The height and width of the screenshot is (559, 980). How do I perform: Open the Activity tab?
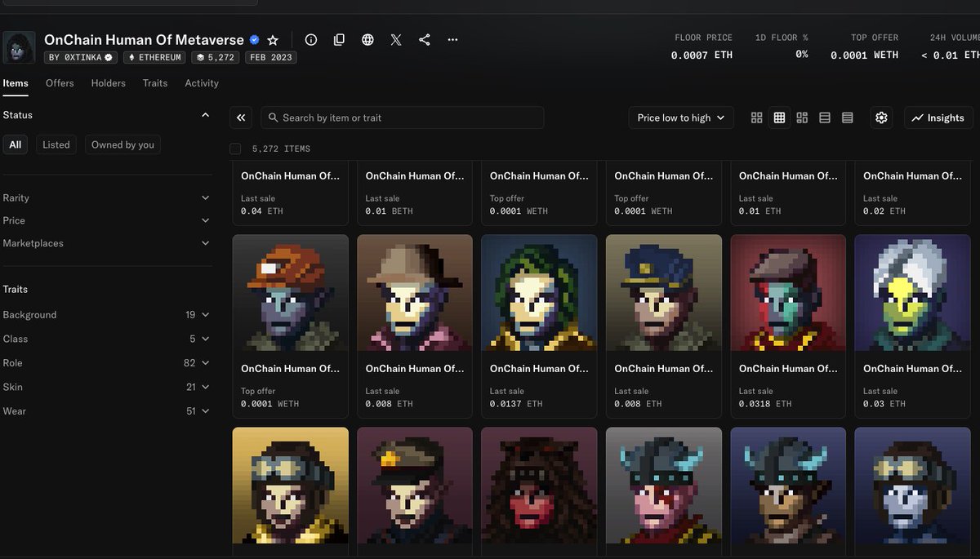[202, 83]
